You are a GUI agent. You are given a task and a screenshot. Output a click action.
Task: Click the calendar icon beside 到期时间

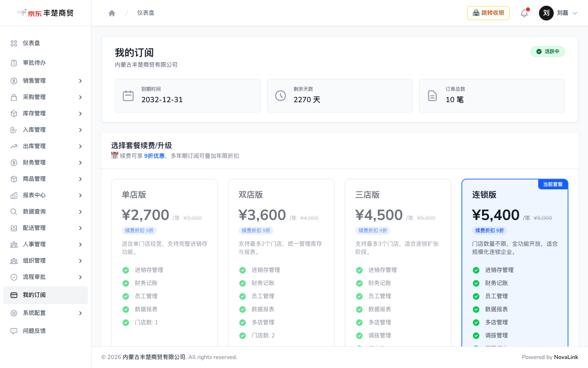pos(128,96)
